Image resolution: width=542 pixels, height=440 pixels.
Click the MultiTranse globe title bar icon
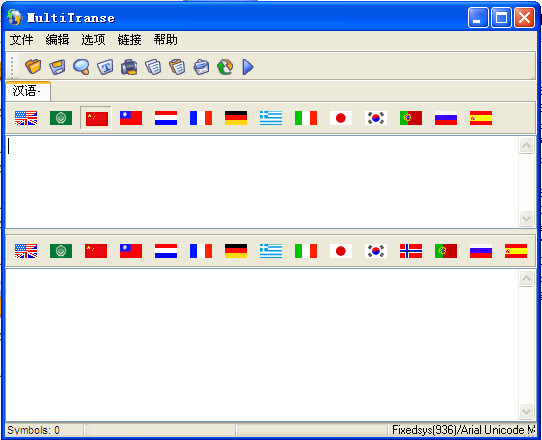point(15,18)
